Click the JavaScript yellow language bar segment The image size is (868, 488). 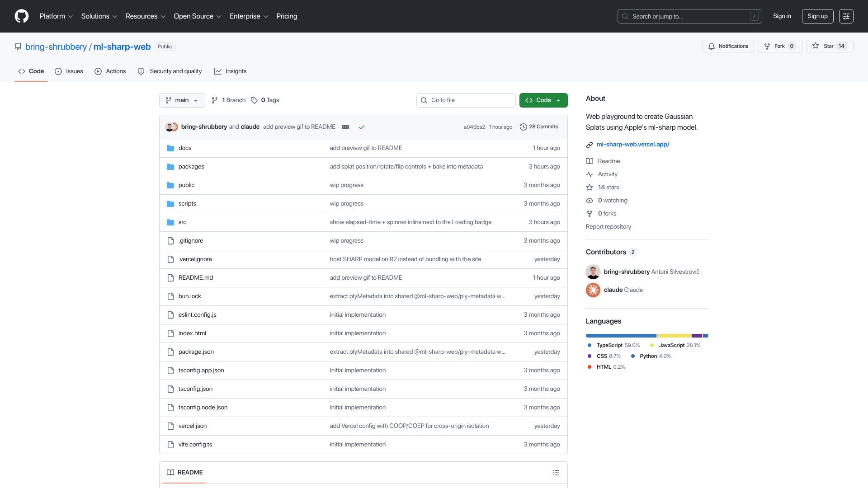pyautogui.click(x=674, y=336)
